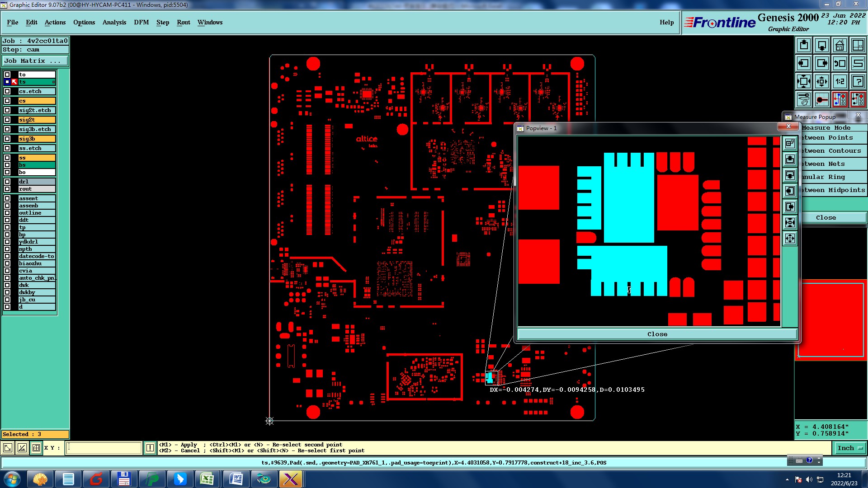Open the Analysis menu
The image size is (868, 488).
[x=114, y=22]
